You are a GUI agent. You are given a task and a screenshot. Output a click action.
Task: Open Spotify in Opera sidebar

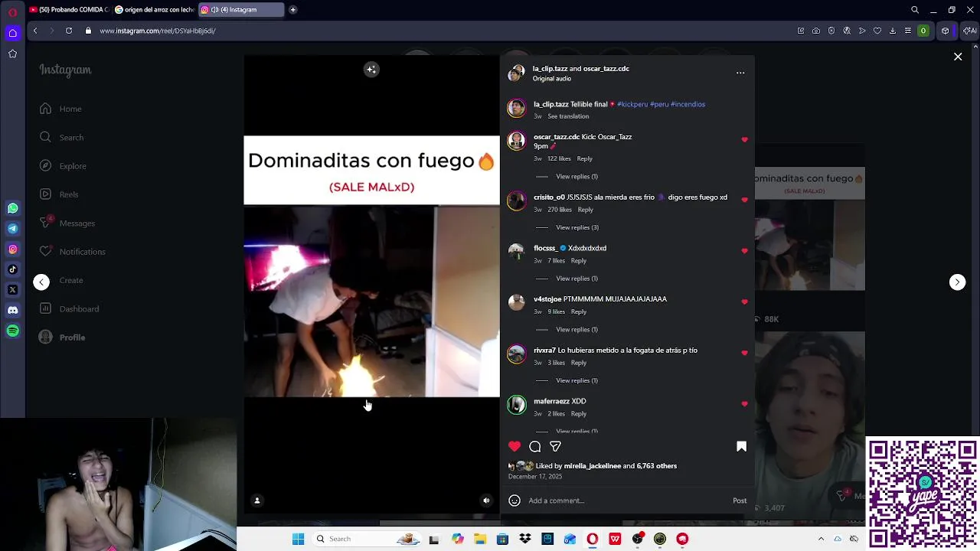[12, 331]
